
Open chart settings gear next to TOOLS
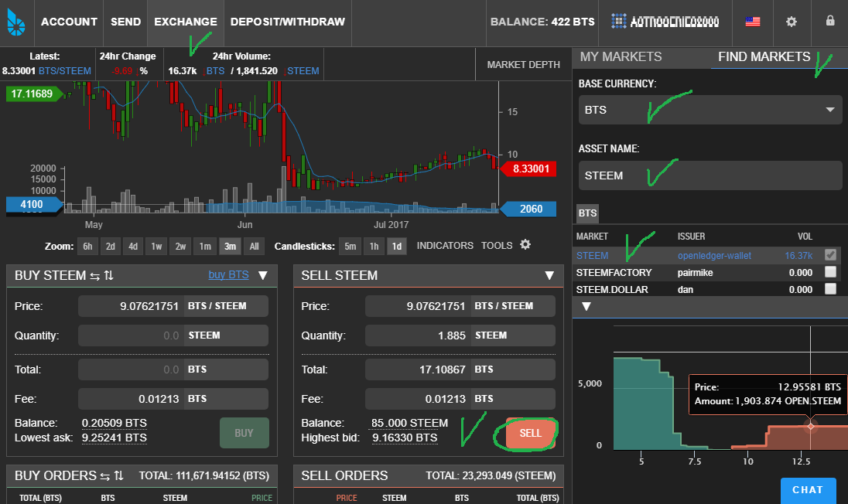pos(525,245)
